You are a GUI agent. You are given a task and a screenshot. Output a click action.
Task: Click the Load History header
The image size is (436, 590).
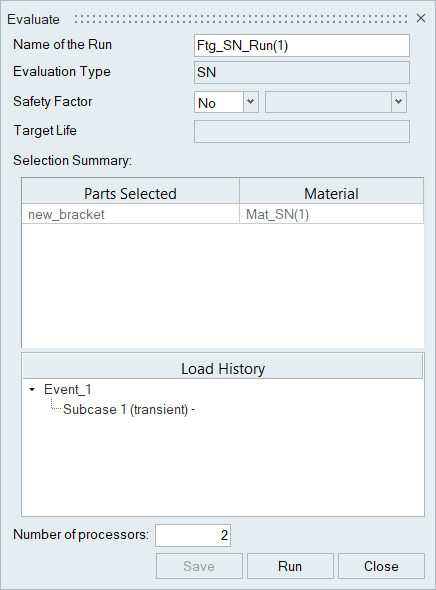223,368
